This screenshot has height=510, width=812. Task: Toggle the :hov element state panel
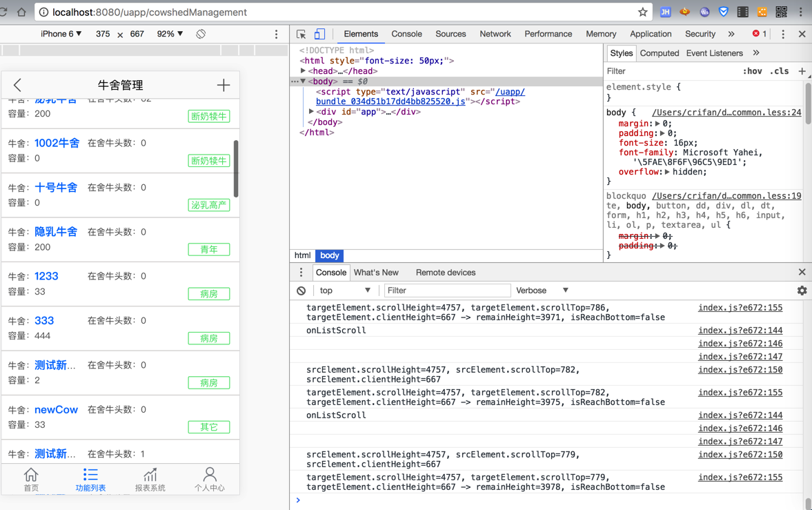pos(752,71)
